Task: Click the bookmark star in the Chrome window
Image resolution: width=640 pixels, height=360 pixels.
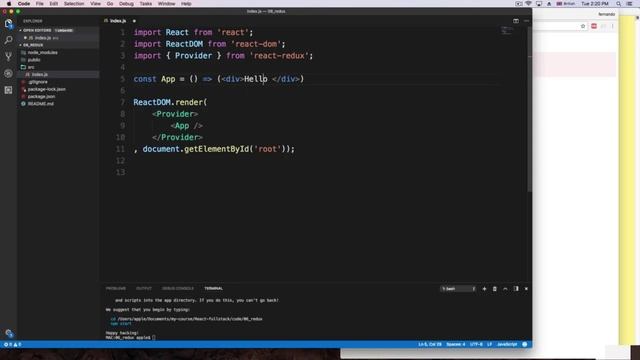Action: [583, 26]
